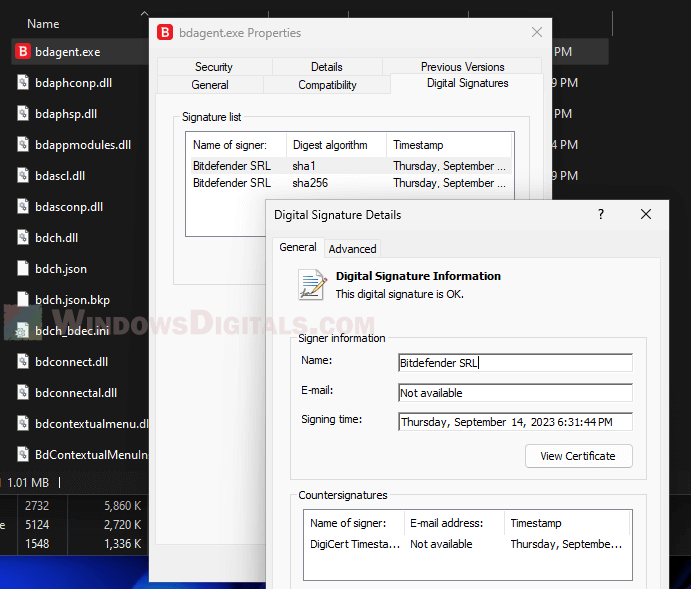
Task: Click the Timestamp header in Countersignatures
Action: 567,523
